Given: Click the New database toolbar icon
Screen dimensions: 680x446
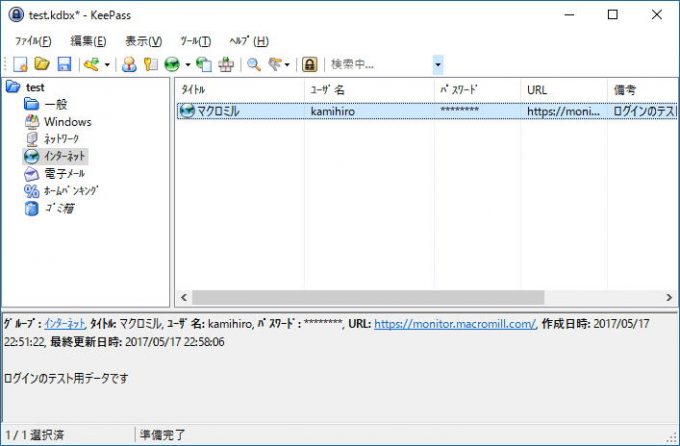Looking at the screenshot, I should [20, 65].
